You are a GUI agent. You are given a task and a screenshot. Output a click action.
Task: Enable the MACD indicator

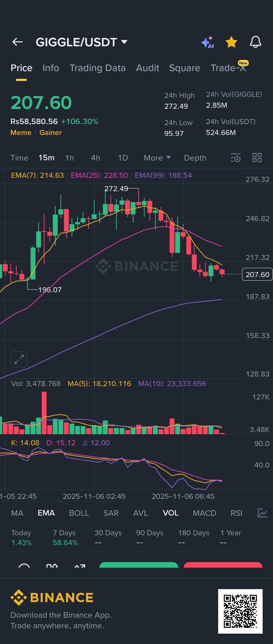coord(204,513)
